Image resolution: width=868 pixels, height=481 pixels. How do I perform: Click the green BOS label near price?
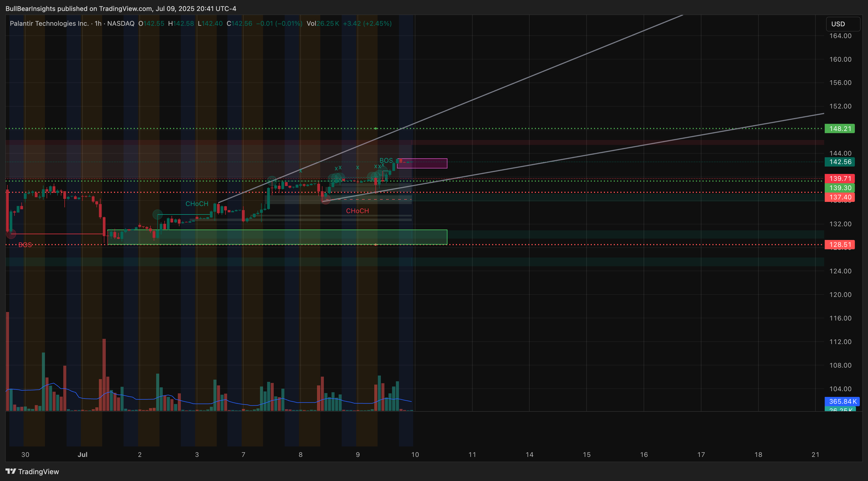386,160
